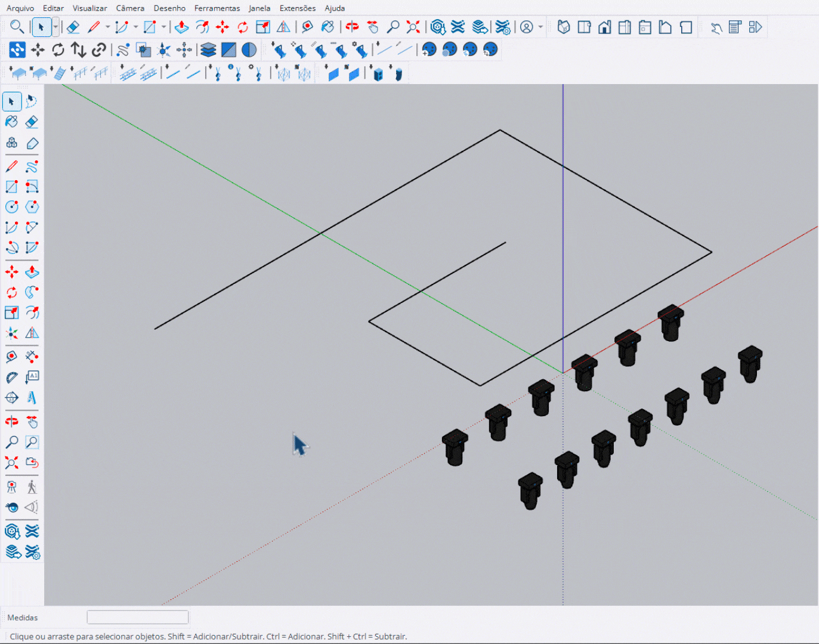Activate the Tape Measure tool in the left toolbar
The image size is (819, 644).
11,357
